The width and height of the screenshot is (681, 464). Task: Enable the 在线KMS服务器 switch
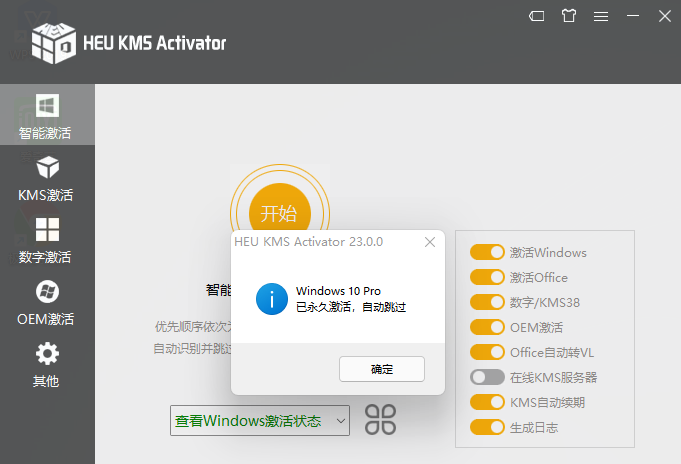[x=487, y=377]
